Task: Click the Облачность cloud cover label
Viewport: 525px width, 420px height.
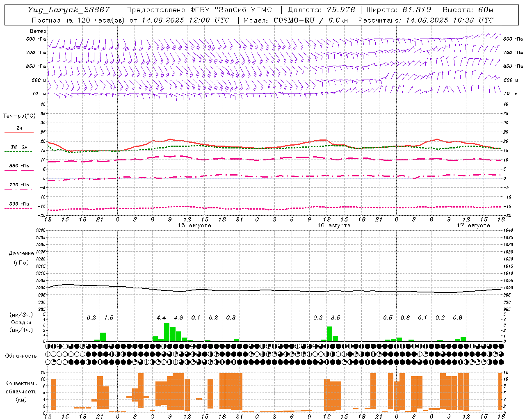Action: coord(21,356)
